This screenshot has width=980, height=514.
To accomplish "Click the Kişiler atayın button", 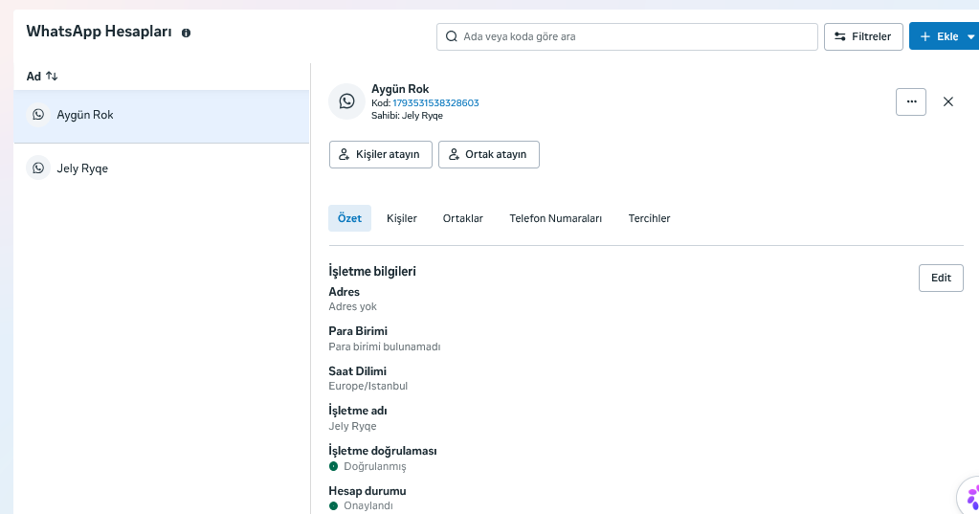I will [x=381, y=154].
